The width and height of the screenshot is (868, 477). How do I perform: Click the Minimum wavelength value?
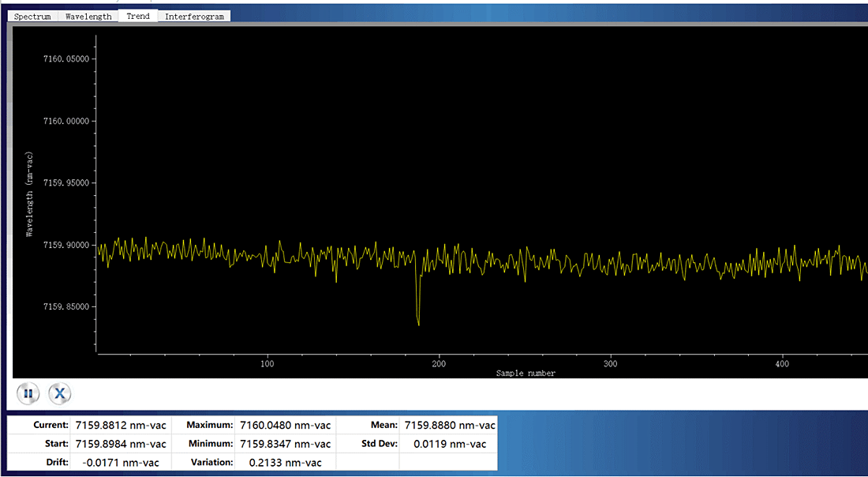point(286,444)
